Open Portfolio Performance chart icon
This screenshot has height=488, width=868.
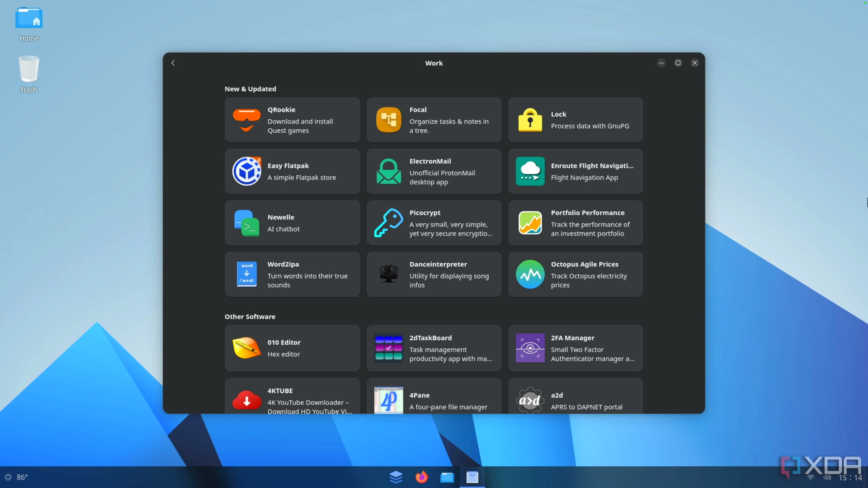tap(530, 223)
